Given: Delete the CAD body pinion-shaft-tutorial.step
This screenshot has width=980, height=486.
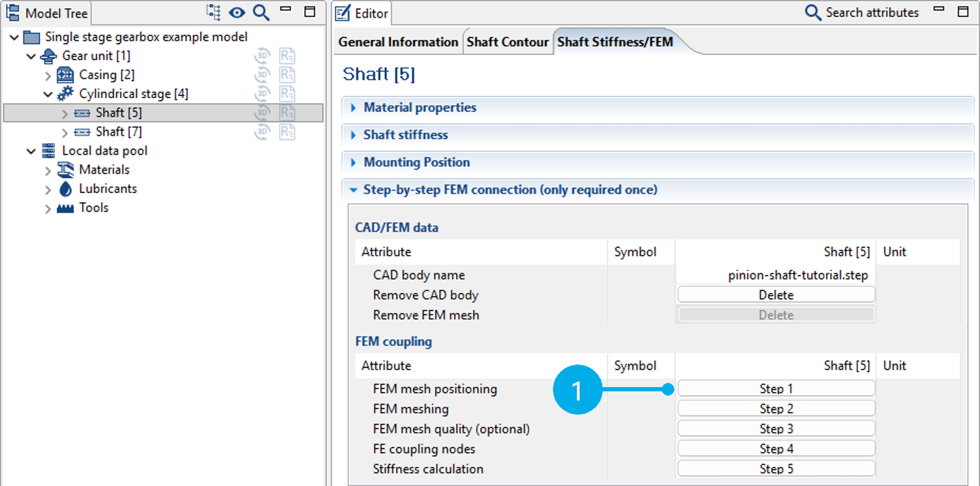Looking at the screenshot, I should pos(775,294).
